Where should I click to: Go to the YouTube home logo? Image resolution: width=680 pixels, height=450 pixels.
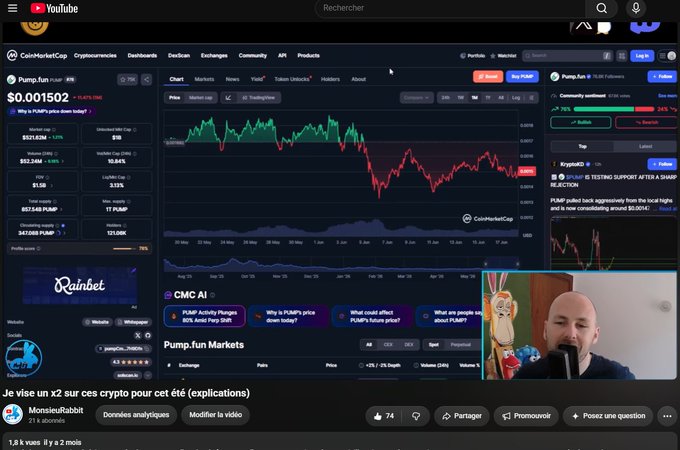coord(54,8)
